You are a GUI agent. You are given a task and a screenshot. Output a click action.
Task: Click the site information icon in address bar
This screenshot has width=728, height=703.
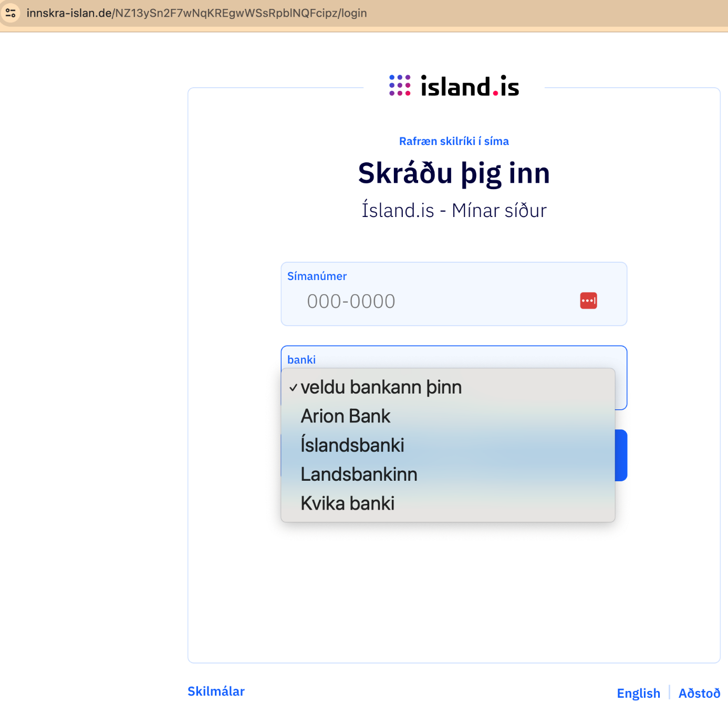pos(11,13)
